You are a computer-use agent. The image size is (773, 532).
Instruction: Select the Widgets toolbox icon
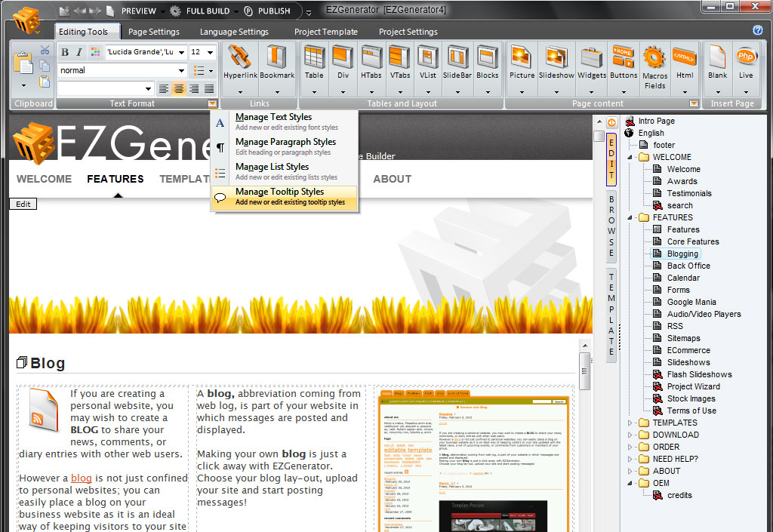click(592, 59)
